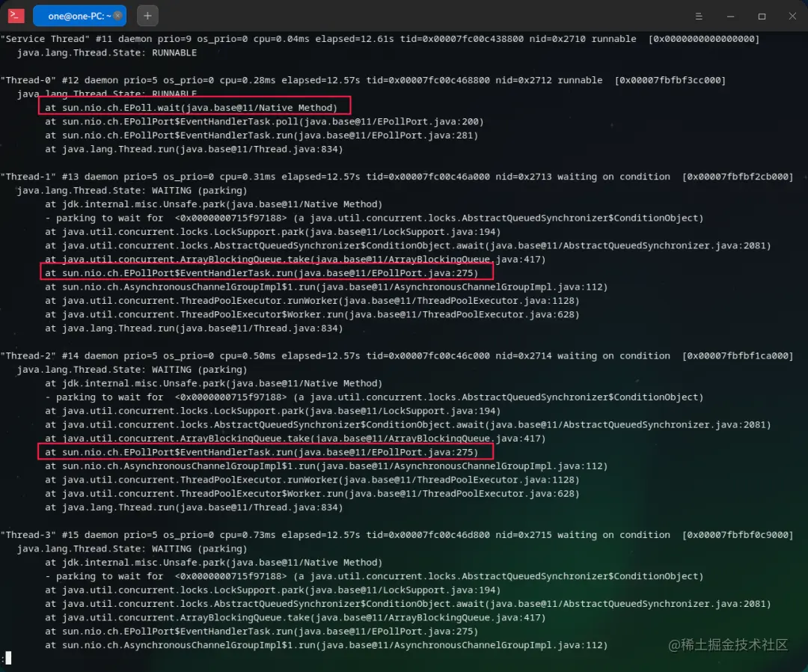
Task: Click AsynchronousChannelGroupImpl$1.run line under Thread-3
Action: click(326, 645)
